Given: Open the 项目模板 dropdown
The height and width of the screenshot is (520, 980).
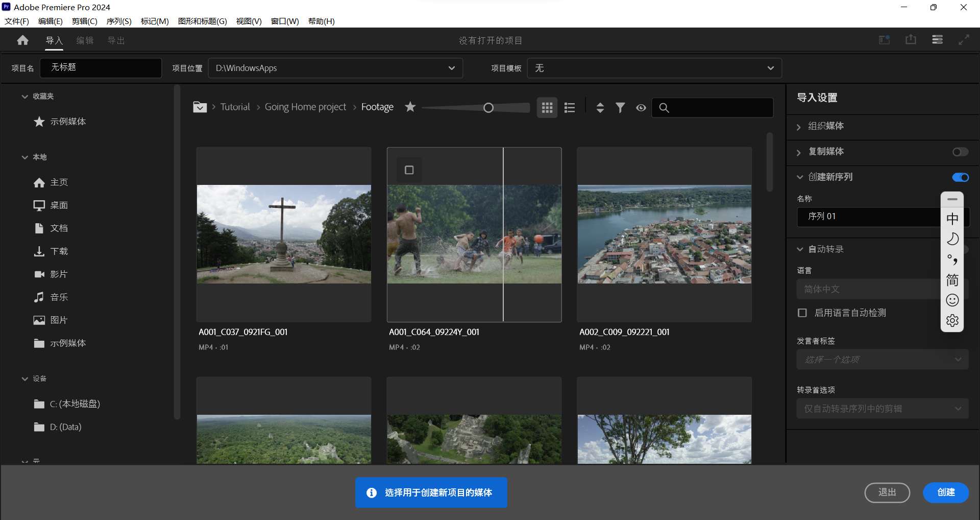Looking at the screenshot, I should coord(654,68).
